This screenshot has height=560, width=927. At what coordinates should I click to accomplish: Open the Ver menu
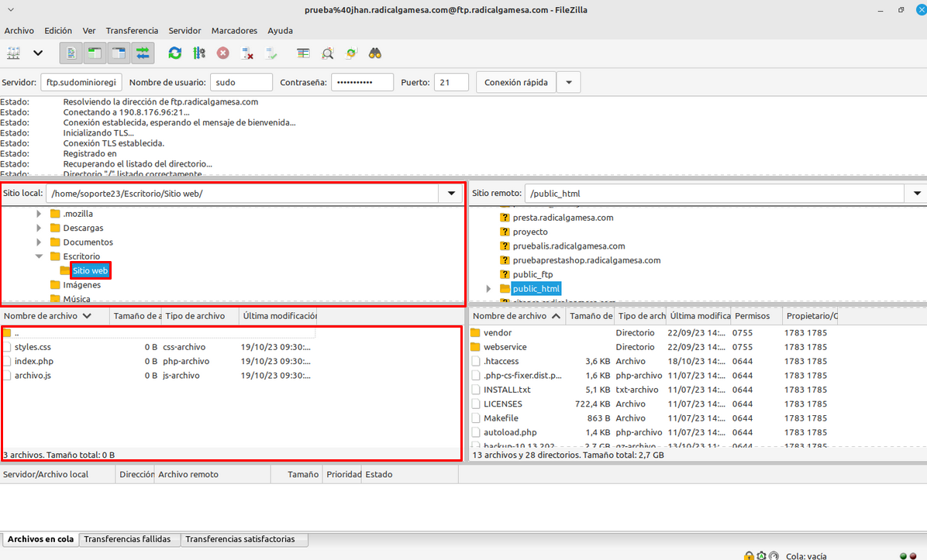pyautogui.click(x=88, y=31)
